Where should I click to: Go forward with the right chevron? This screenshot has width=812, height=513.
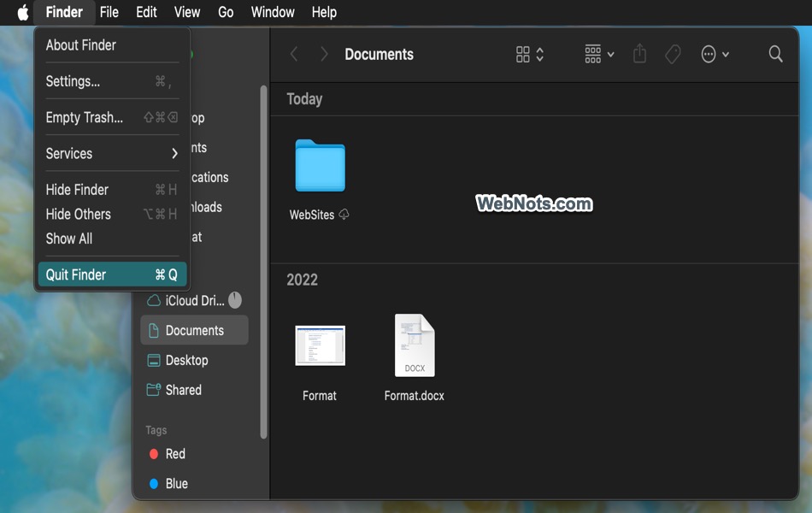pyautogui.click(x=324, y=54)
